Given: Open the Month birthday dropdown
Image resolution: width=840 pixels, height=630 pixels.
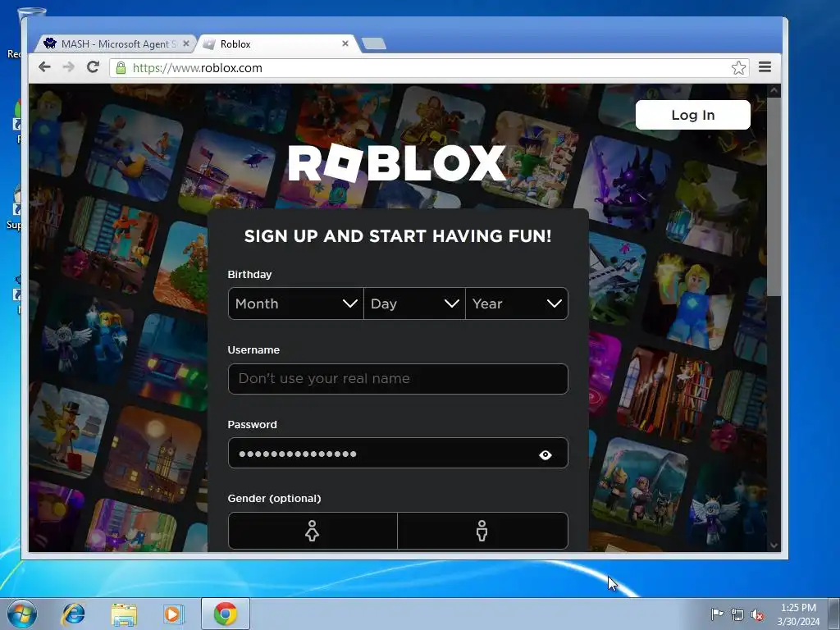Looking at the screenshot, I should point(295,304).
